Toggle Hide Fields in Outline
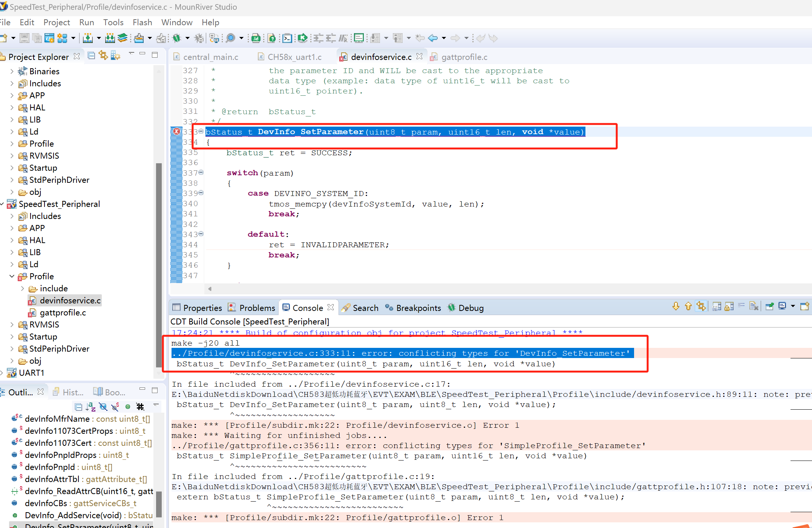 103,407
